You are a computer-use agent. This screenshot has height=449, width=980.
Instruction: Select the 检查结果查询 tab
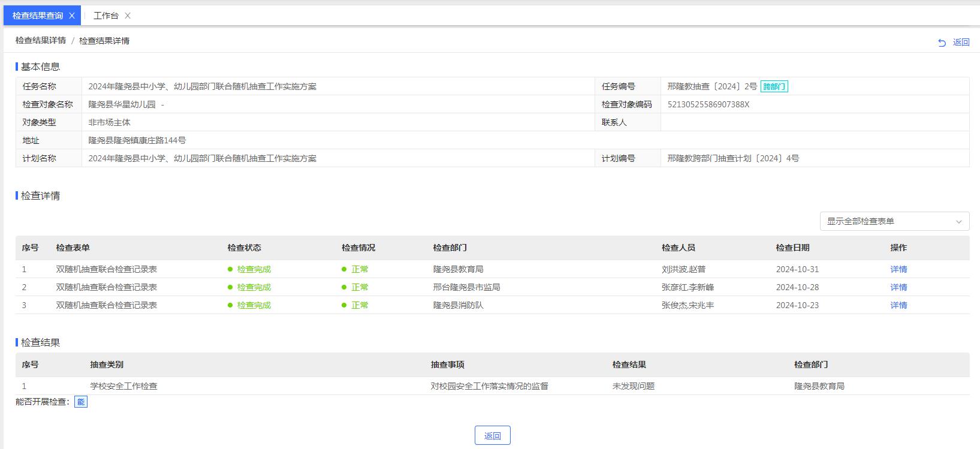37,16
